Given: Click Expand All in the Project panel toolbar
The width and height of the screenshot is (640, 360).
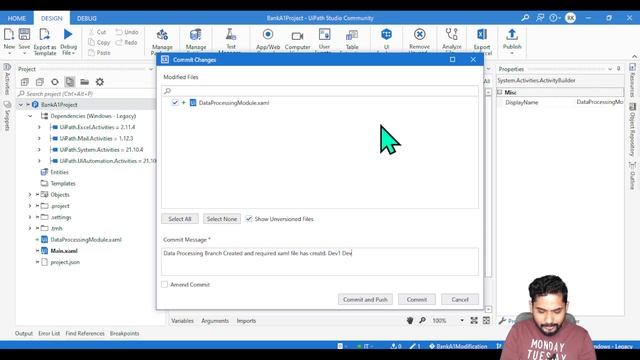Looking at the screenshot, I should tap(24, 82).
